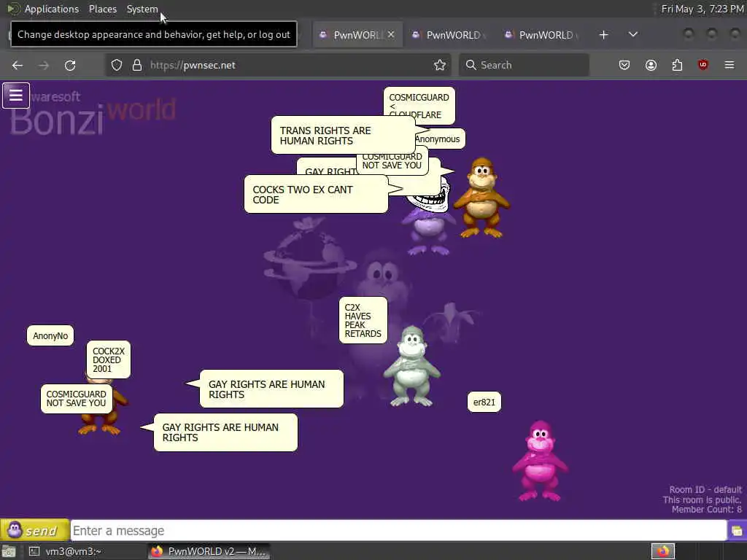Viewport: 747px width, 560px height.
Task: Switch to the third PwnWORLD tab
Action: 543,35
